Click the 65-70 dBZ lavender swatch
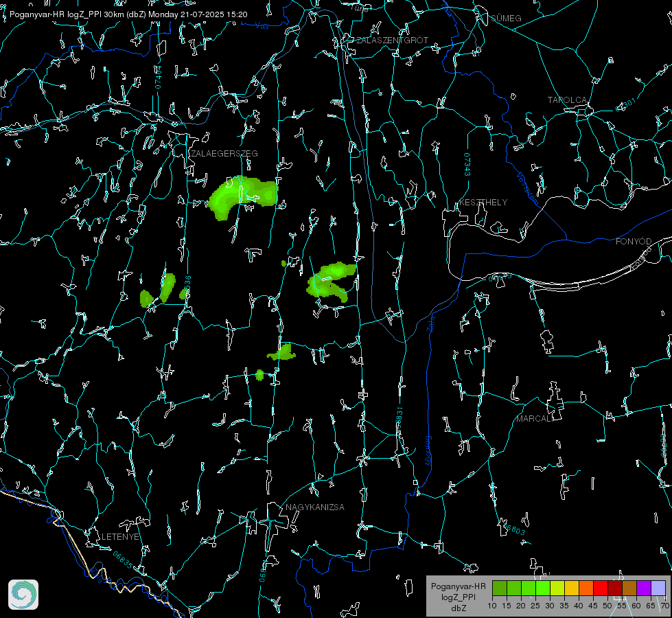Image resolution: width=672 pixels, height=618 pixels. tap(658, 588)
